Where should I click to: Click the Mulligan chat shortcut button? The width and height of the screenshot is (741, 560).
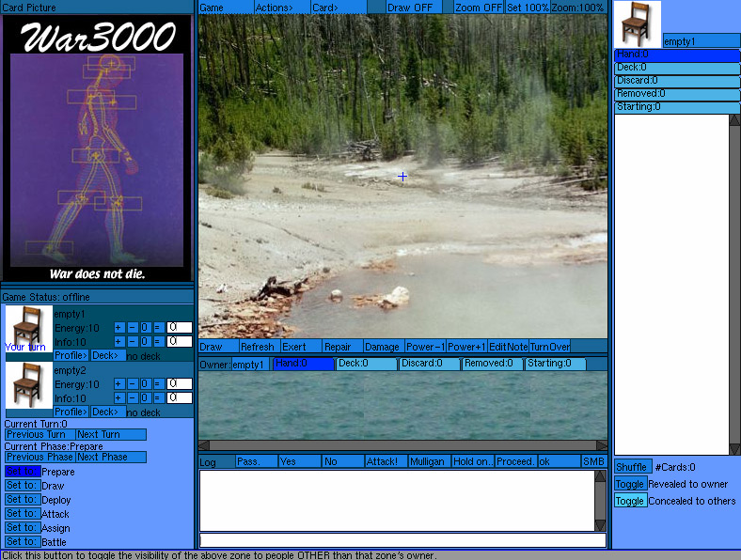pos(430,461)
